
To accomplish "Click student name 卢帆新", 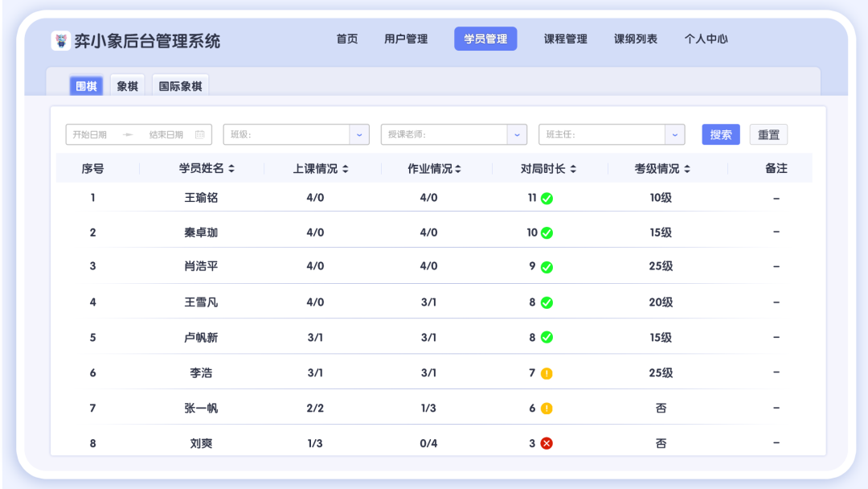I will [201, 337].
